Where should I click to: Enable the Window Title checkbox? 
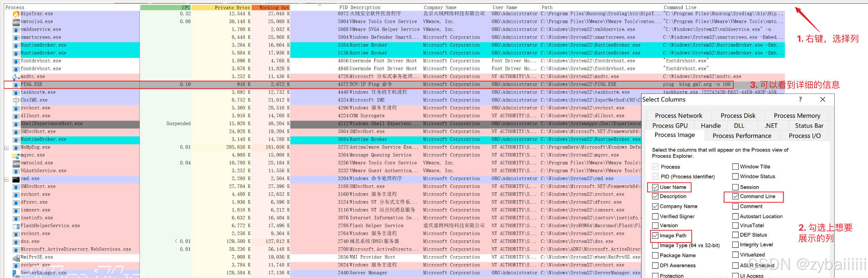coord(735,167)
